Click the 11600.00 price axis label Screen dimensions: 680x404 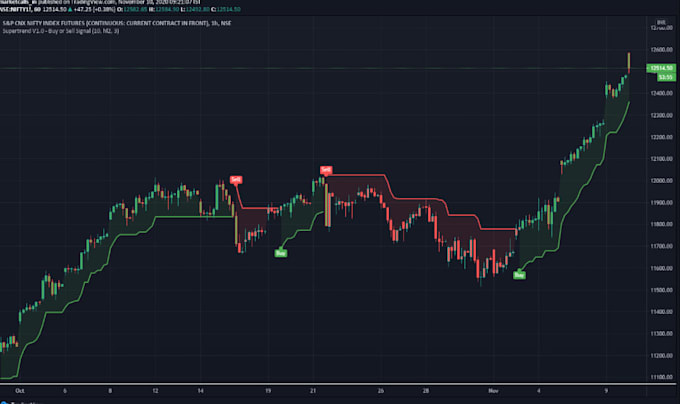coord(661,268)
